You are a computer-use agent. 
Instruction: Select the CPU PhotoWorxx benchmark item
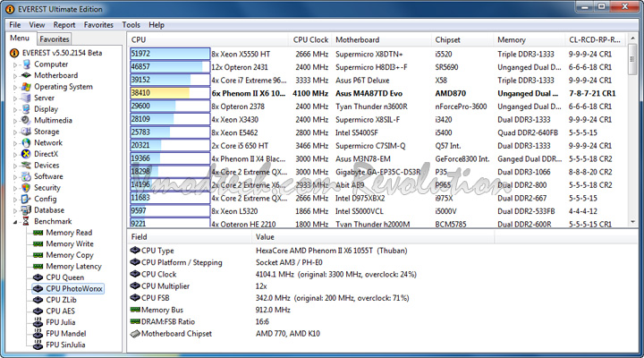68,288
